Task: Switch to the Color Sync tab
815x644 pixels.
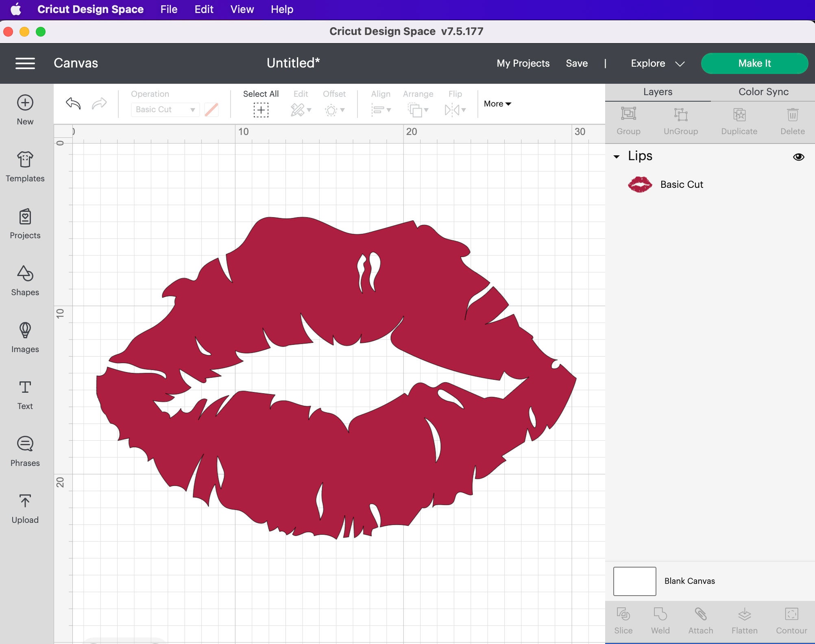Action: pyautogui.click(x=763, y=92)
